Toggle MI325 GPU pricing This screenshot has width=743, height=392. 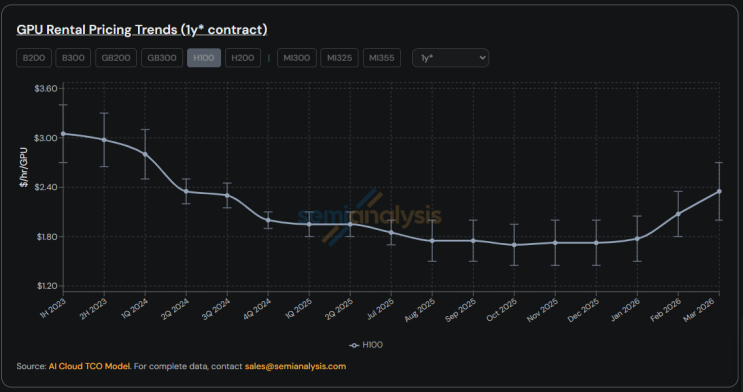(x=339, y=58)
